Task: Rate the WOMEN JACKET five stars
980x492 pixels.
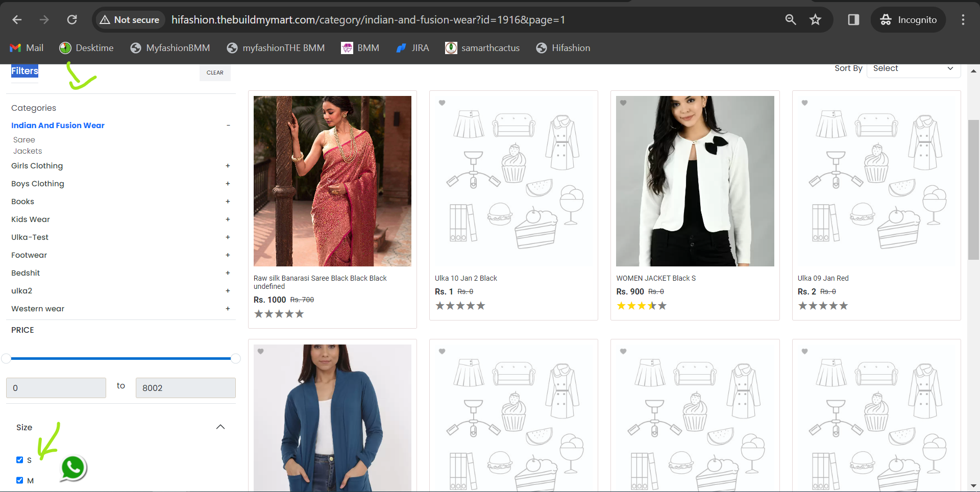Action: point(662,306)
